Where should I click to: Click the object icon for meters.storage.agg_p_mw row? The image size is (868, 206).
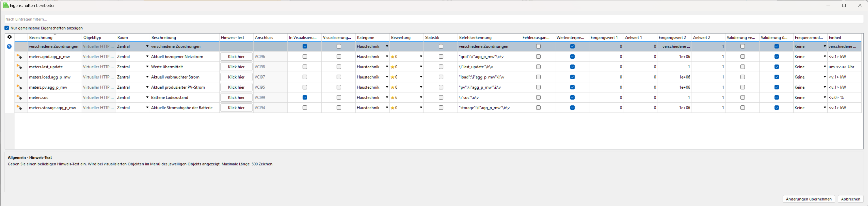(x=19, y=108)
